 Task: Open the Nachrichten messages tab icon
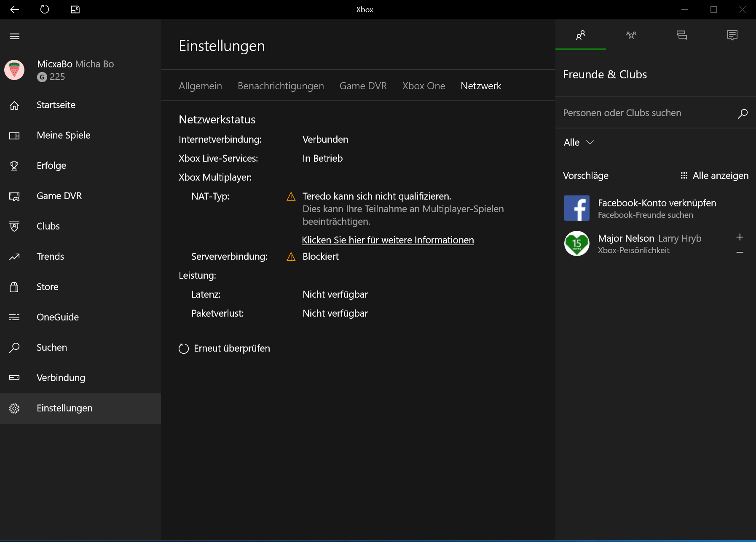(x=682, y=35)
